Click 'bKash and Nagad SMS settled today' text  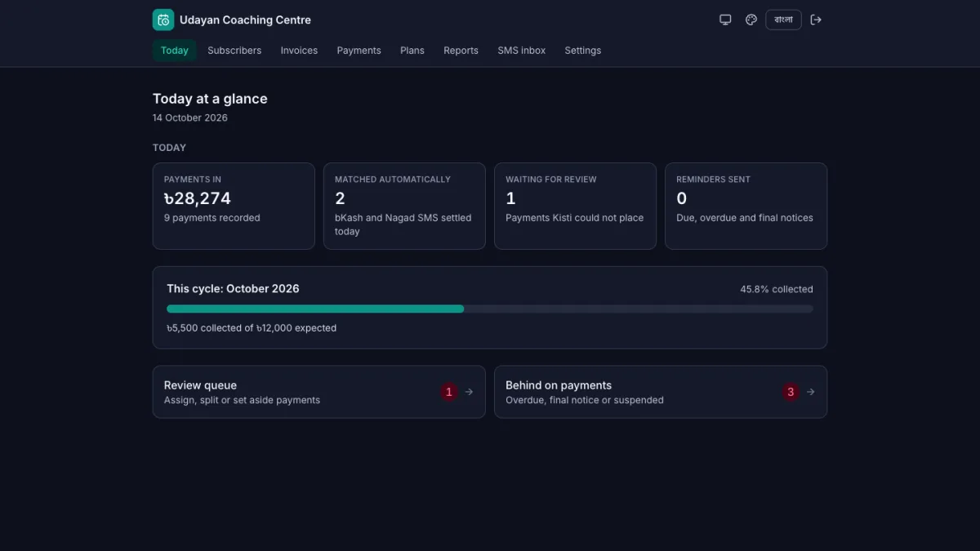point(403,224)
